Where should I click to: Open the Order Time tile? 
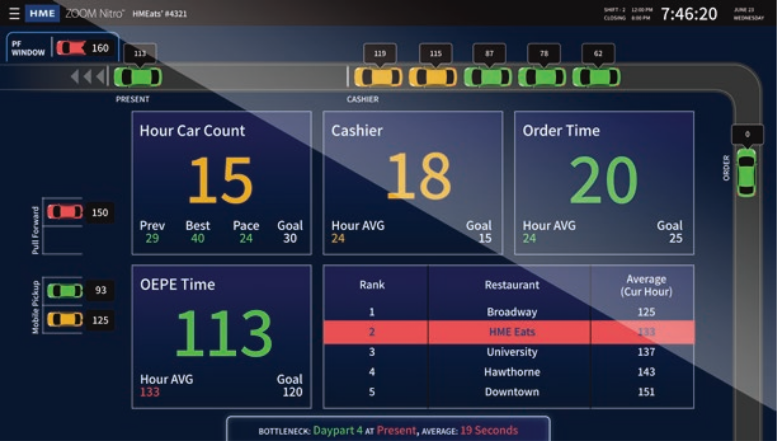click(x=604, y=183)
